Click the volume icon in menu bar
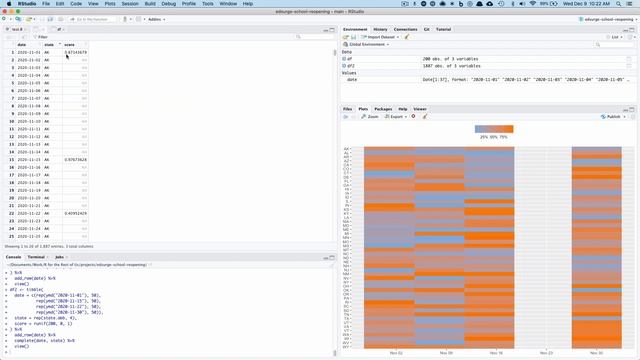 (522, 4)
